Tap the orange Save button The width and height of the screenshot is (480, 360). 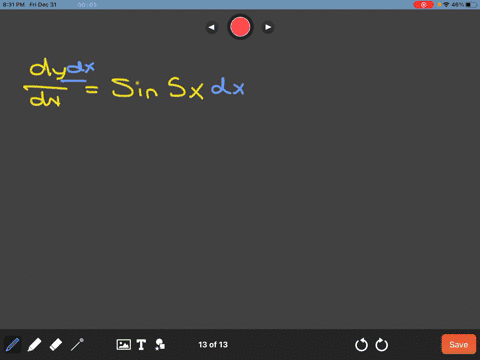point(459,344)
